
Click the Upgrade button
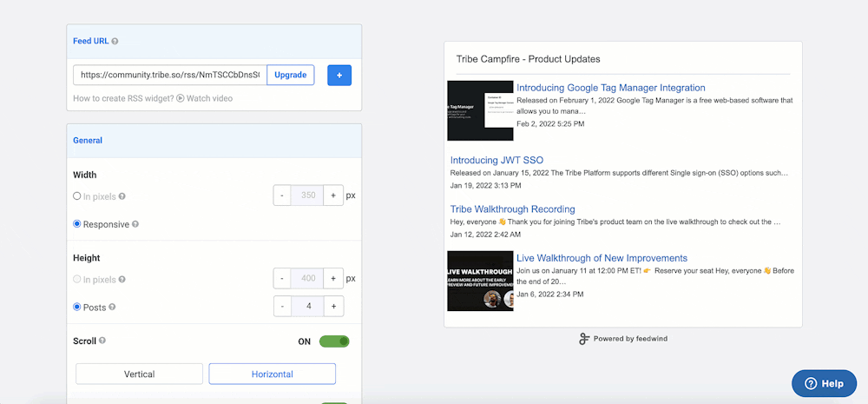pos(291,75)
